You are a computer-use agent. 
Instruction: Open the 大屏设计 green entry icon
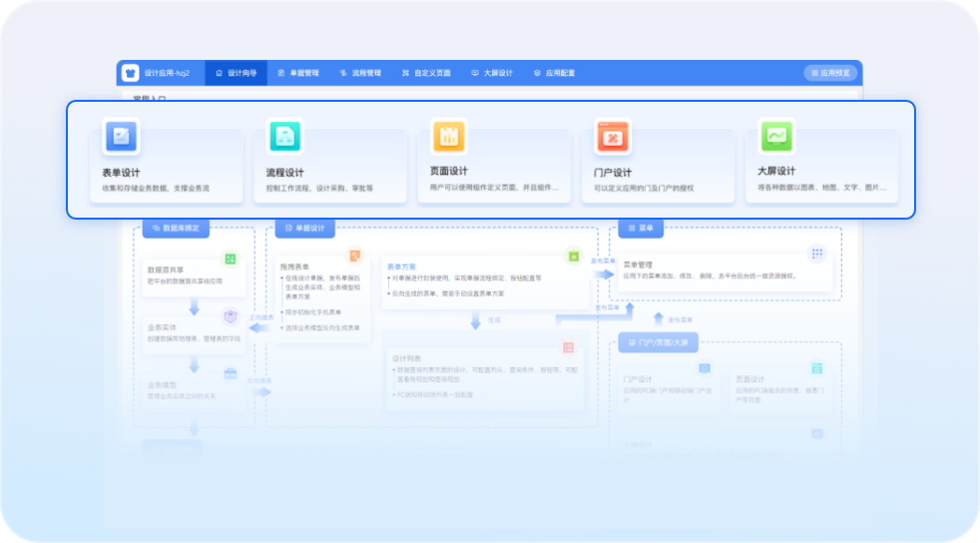click(x=776, y=136)
